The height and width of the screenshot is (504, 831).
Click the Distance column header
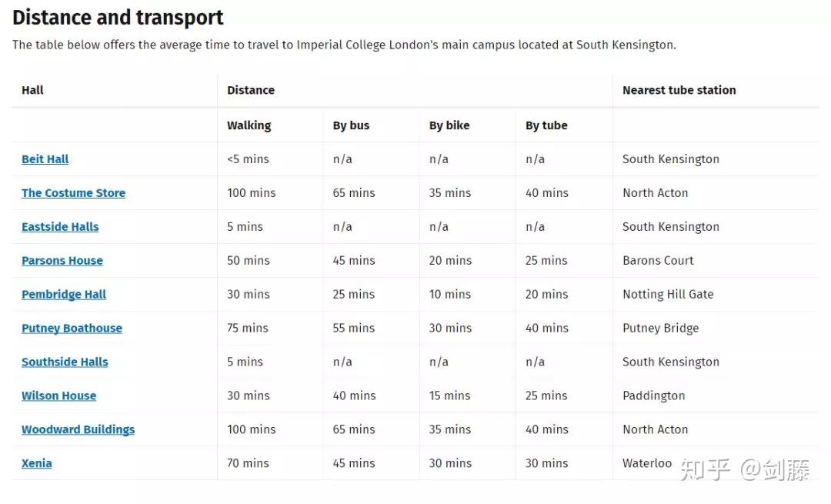tap(251, 90)
